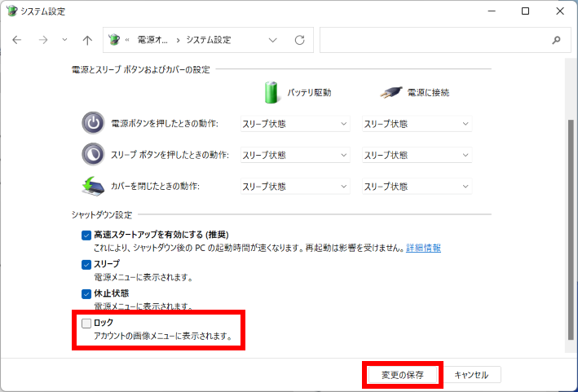Click the refresh icon in address bar
Image resolution: width=578 pixels, height=392 pixels.
(x=299, y=40)
